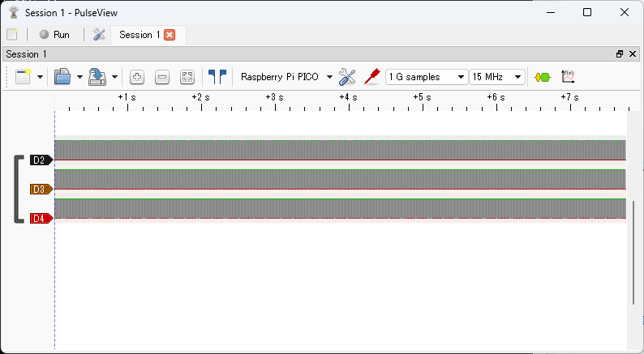Close the Session 1 tab with the red X
Viewport: 644px width, 354px height.
170,35
